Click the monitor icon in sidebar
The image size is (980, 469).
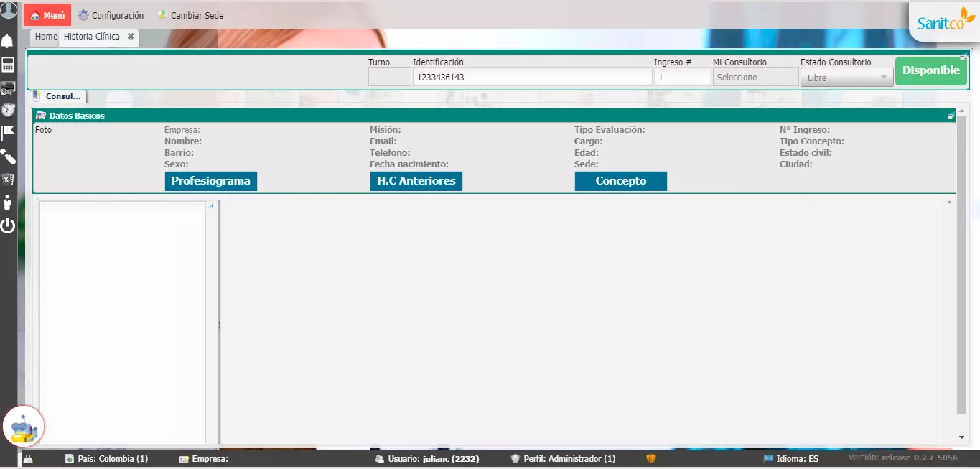pos(8,88)
